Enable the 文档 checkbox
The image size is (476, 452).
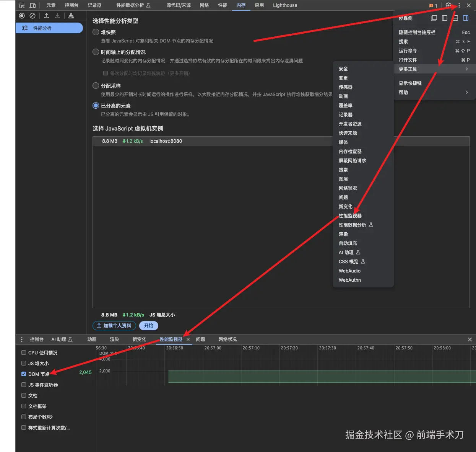pos(24,395)
